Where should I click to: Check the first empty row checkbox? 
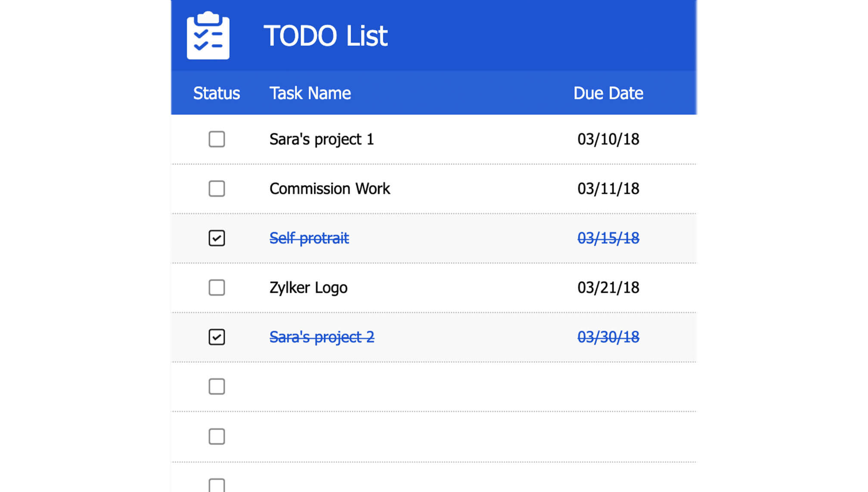(217, 387)
